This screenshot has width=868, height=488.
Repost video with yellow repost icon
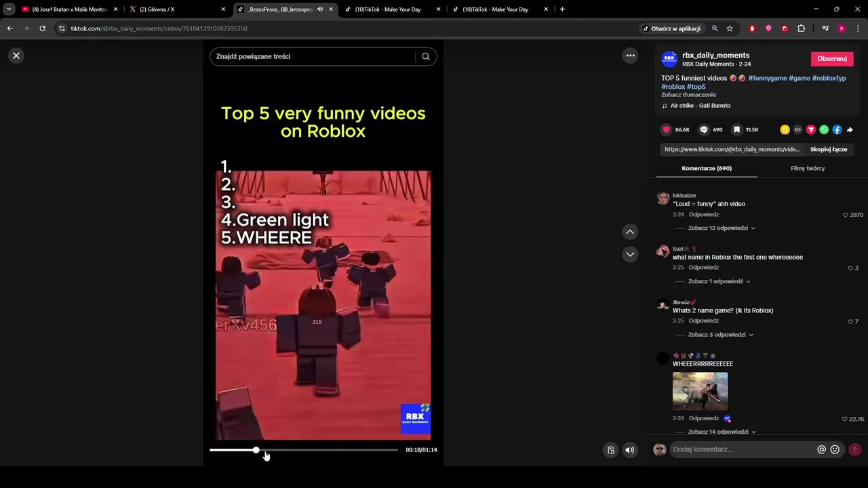tap(785, 129)
